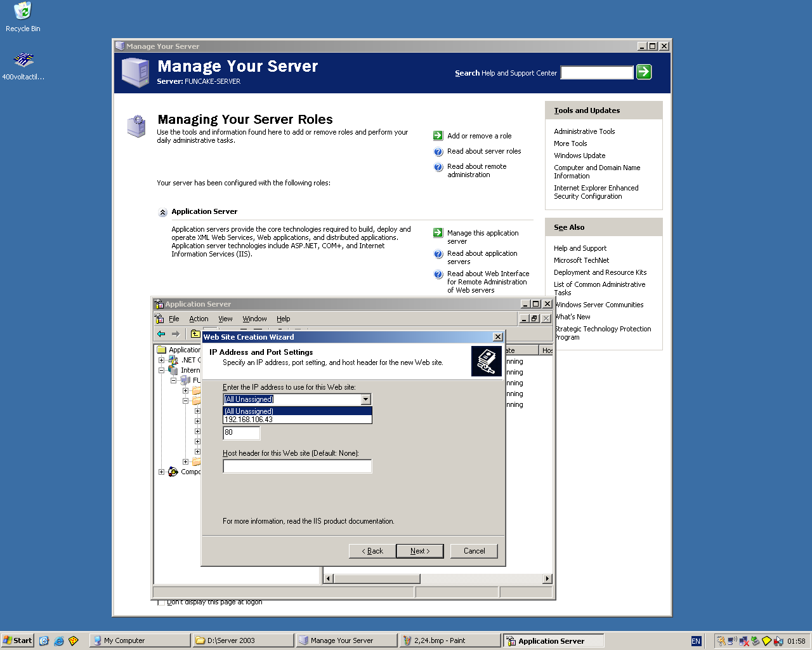Click the TCP port field showing 80
The image size is (812, 650).
coord(242,433)
